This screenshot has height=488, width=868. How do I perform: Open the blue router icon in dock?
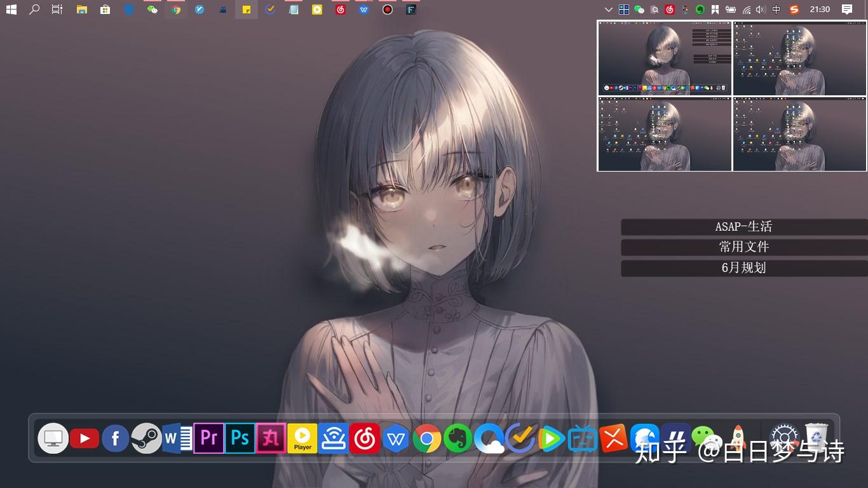(334, 438)
